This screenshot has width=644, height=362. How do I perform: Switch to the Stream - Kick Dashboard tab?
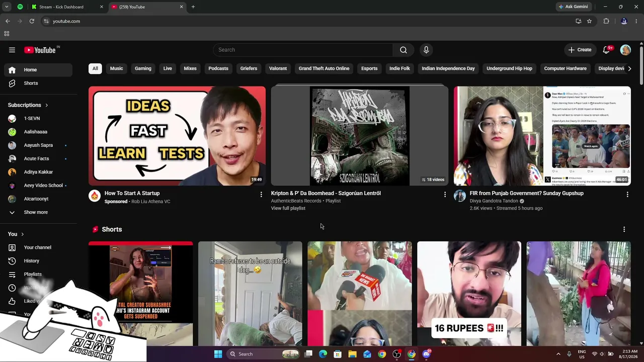click(67, 7)
